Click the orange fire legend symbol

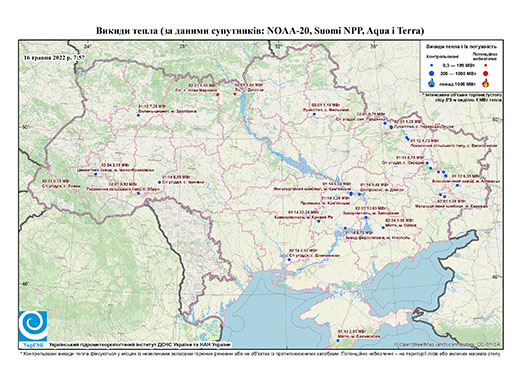486,83
